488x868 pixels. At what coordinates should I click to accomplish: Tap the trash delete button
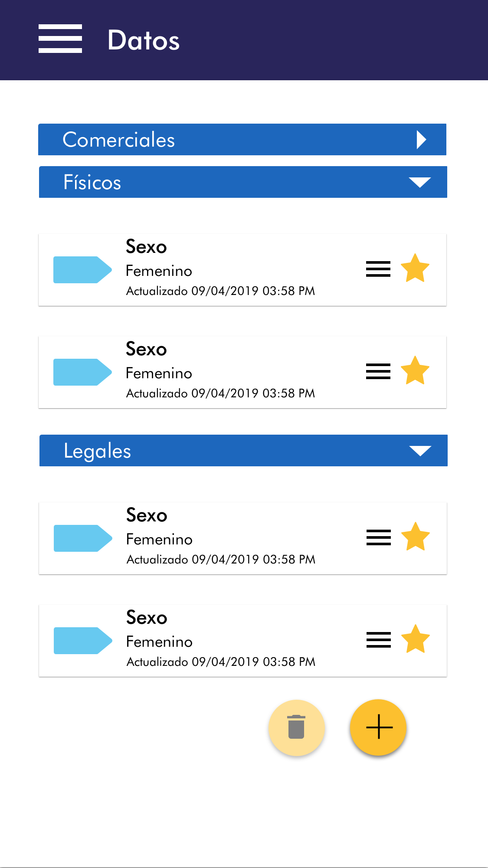pyautogui.click(x=297, y=727)
